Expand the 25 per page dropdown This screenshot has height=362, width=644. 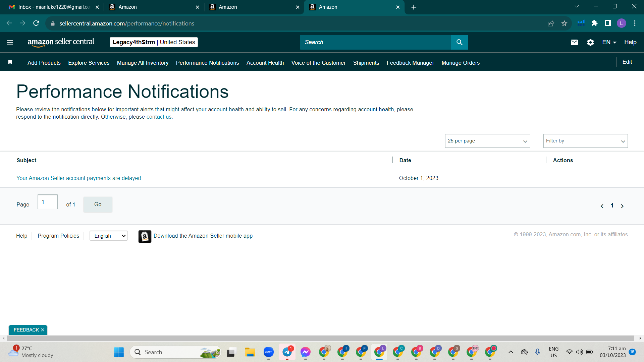[487, 141]
